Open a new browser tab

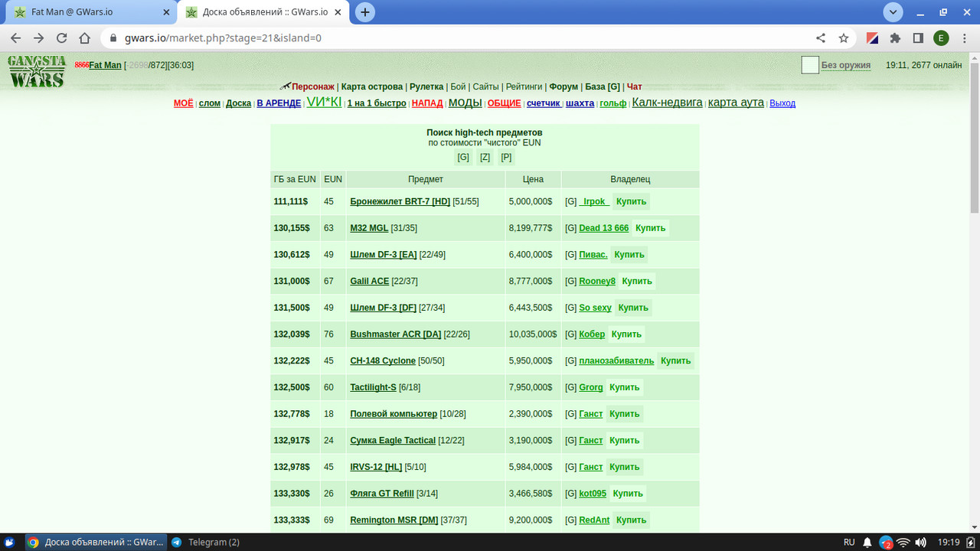point(365,12)
